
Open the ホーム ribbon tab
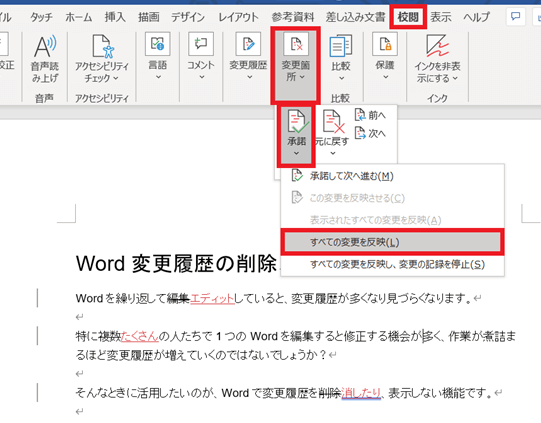pyautogui.click(x=79, y=17)
